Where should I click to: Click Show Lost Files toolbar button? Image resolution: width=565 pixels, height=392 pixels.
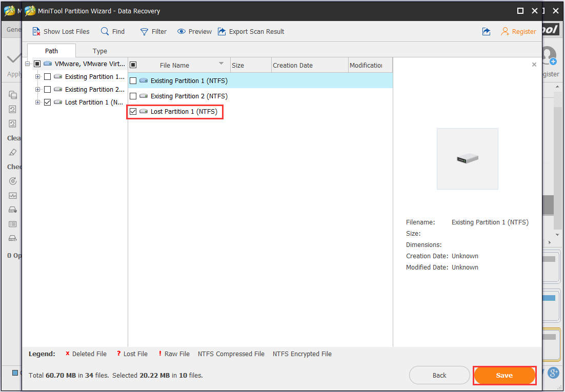pyautogui.click(x=61, y=32)
